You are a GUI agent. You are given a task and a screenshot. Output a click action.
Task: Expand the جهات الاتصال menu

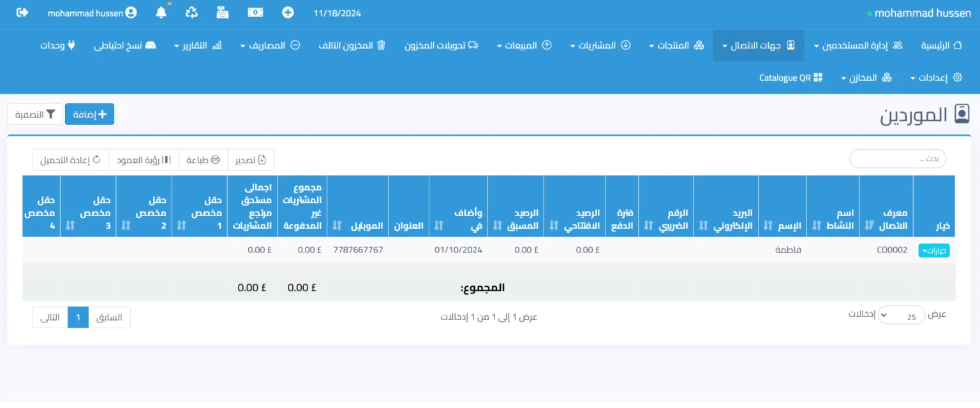click(x=759, y=45)
